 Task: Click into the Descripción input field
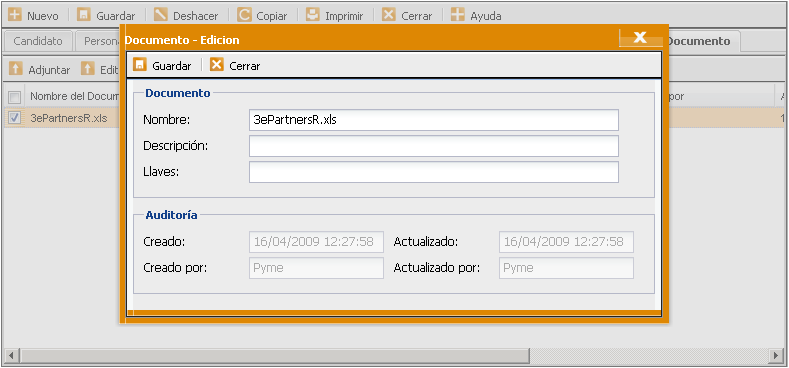(x=434, y=146)
